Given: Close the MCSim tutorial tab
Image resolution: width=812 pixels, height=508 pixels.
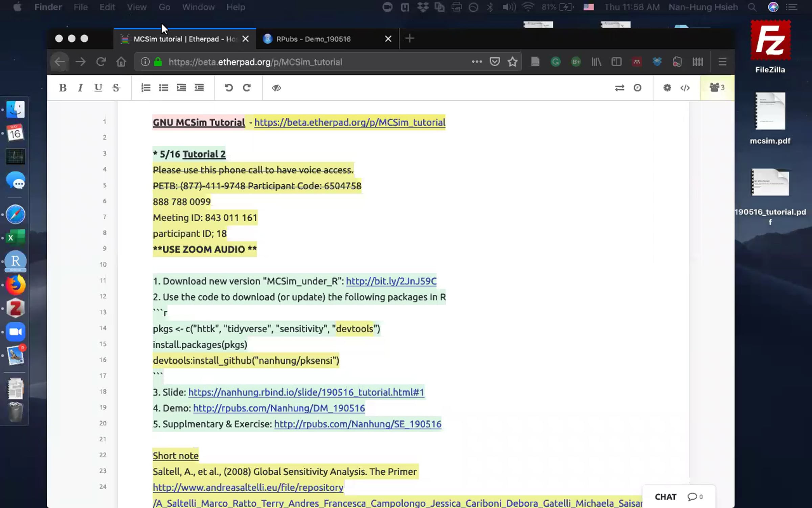Looking at the screenshot, I should tap(246, 39).
